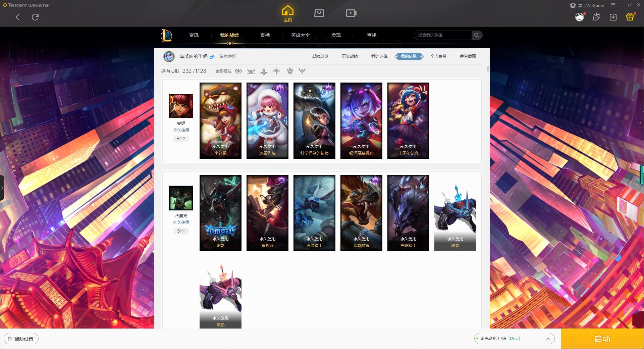Click the 沃里克 champion portrait
This screenshot has width=644, height=349.
point(181,198)
